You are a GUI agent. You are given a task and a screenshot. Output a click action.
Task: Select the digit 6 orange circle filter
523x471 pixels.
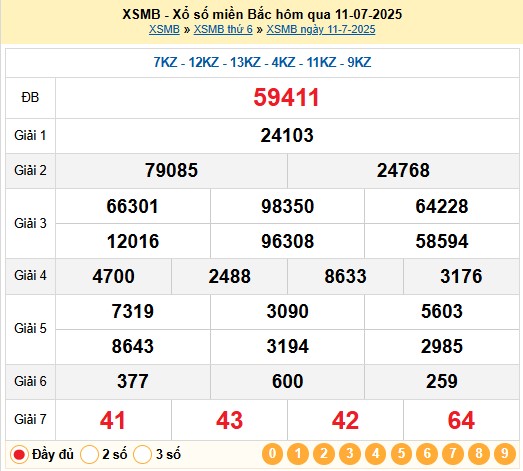[x=427, y=454]
